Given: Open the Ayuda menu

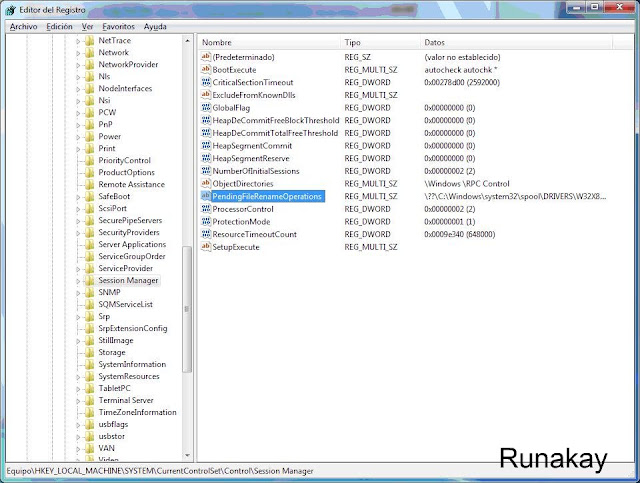Looking at the screenshot, I should click(155, 27).
